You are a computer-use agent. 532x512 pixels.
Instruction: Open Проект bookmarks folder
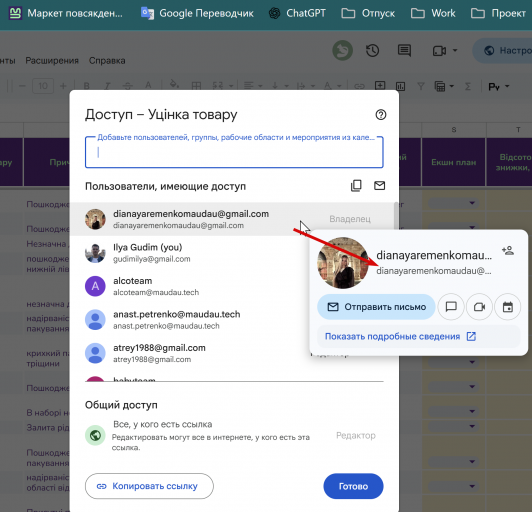coord(498,13)
